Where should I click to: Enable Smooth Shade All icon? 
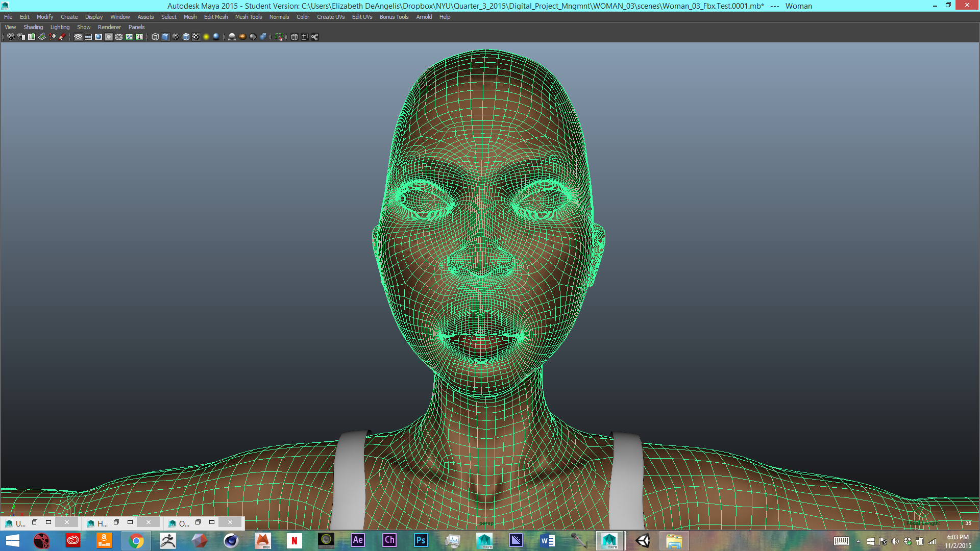165,37
